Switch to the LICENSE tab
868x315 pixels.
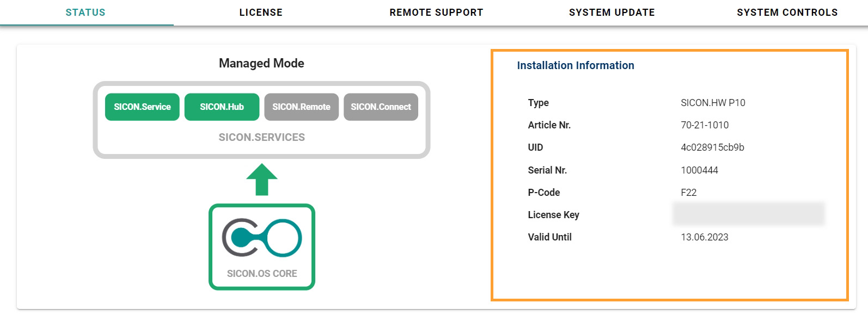[261, 13]
